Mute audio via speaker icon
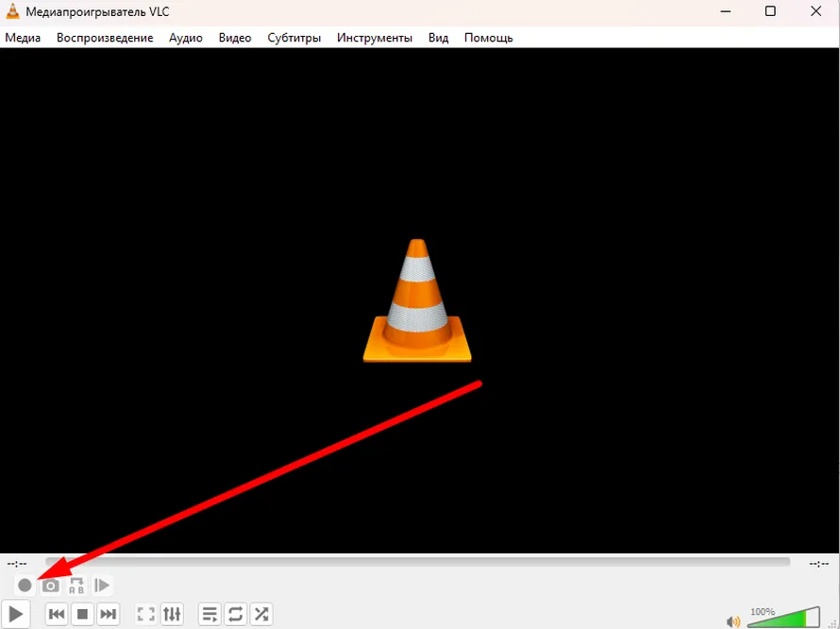This screenshot has width=840, height=629. point(732,621)
